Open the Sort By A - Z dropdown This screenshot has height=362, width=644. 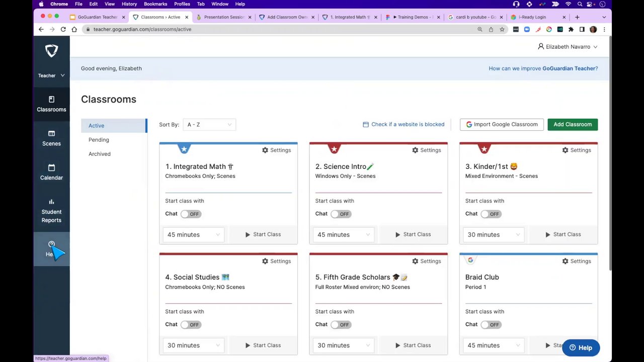tap(209, 124)
